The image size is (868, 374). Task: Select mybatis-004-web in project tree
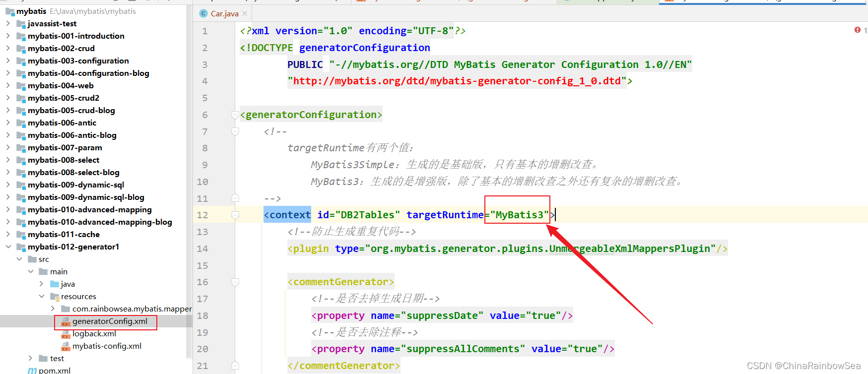[61, 86]
